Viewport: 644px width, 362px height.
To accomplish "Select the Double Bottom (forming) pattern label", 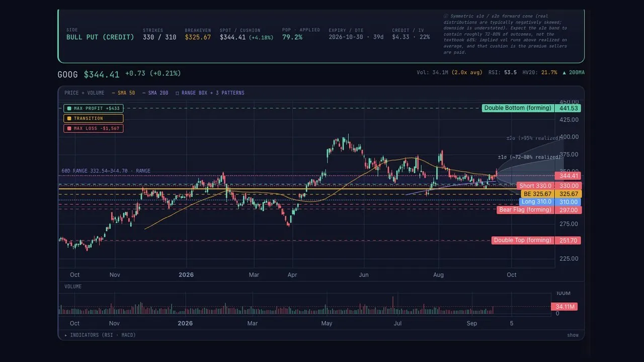I will click(x=517, y=108).
